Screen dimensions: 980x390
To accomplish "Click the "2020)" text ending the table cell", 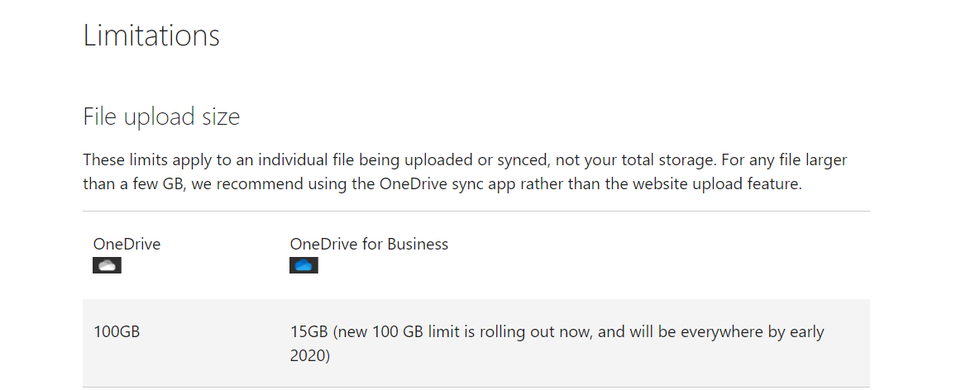I will [309, 356].
